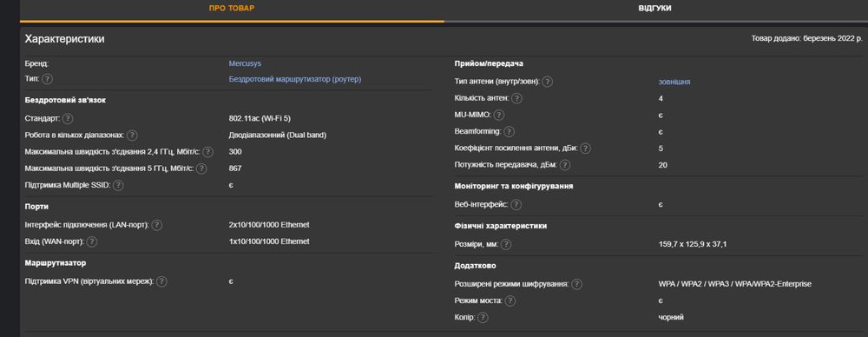
Task: Click the Товар додано: березень 2022 р. text
Action: pos(806,39)
